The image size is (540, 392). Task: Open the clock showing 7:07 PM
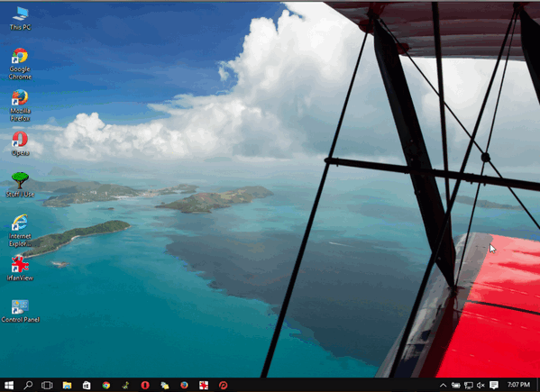coord(518,385)
